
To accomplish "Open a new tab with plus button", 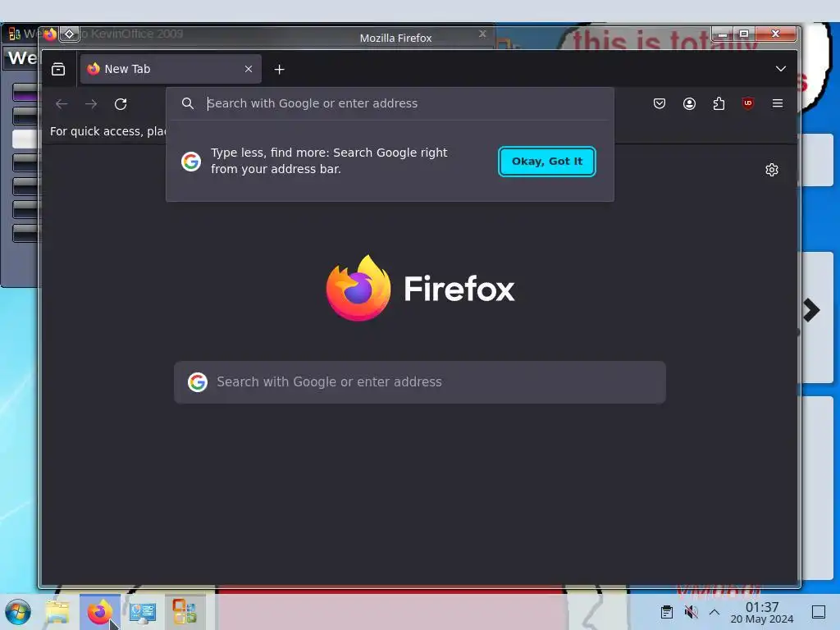I will (279, 69).
